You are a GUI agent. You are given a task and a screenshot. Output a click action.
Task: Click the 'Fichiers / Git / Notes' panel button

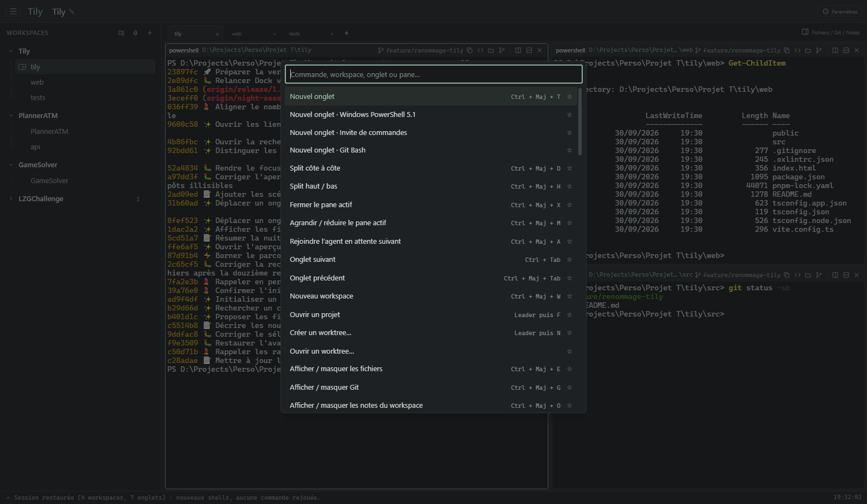[831, 33]
